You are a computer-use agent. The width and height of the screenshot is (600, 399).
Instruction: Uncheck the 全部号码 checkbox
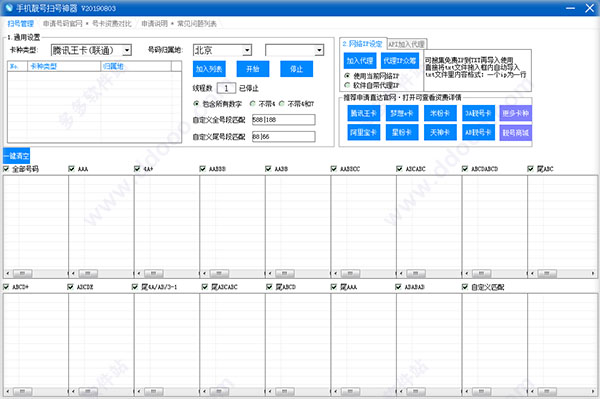point(6,168)
